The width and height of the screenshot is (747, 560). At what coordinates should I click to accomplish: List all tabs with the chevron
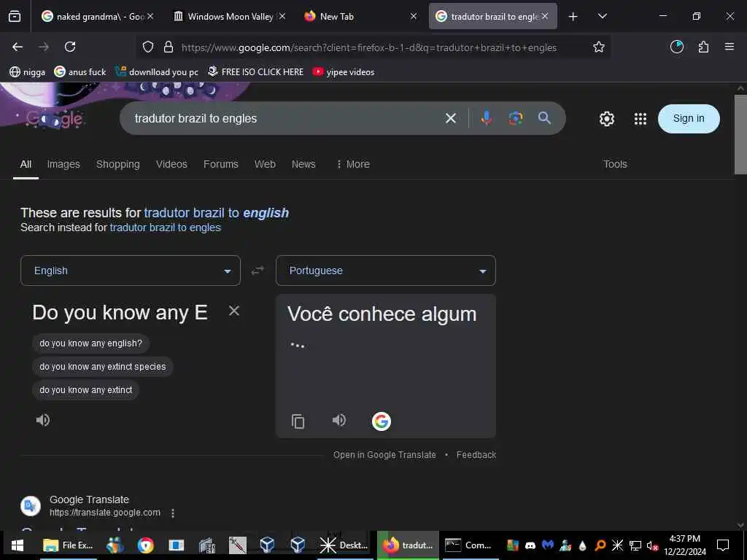[x=602, y=16]
